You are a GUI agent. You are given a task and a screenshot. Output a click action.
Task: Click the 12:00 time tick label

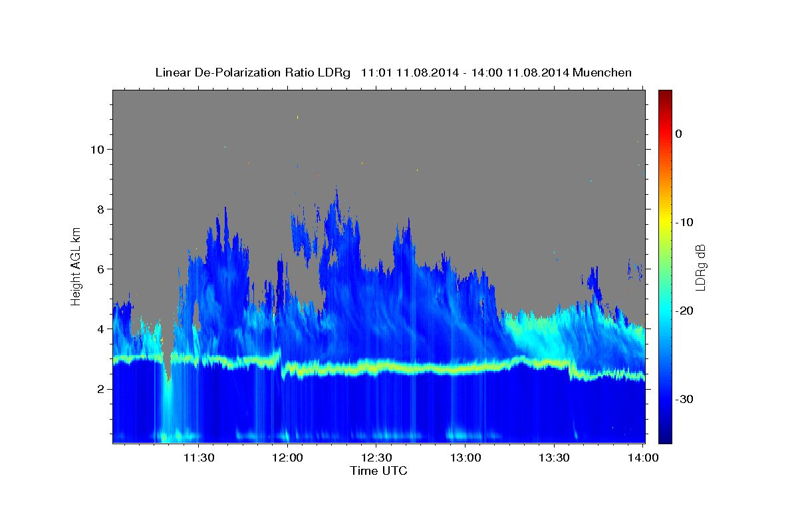[x=288, y=458]
